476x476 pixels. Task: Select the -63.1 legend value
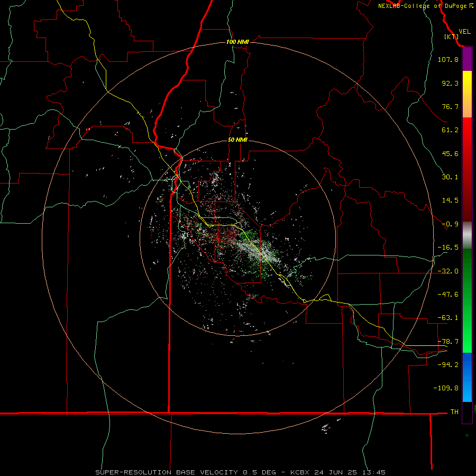pyautogui.click(x=448, y=318)
